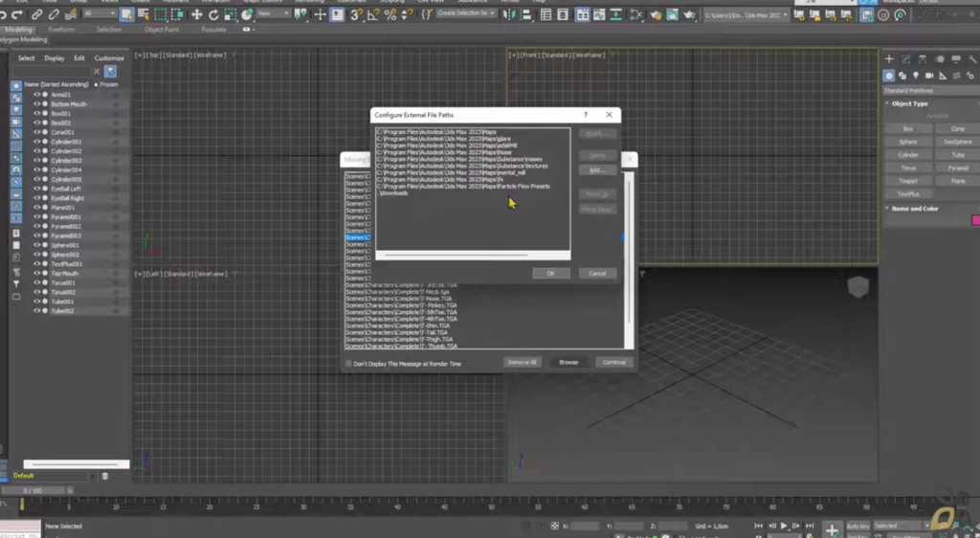Toggle visibility of Bottom Mouth object
980x538 pixels.
(36, 104)
